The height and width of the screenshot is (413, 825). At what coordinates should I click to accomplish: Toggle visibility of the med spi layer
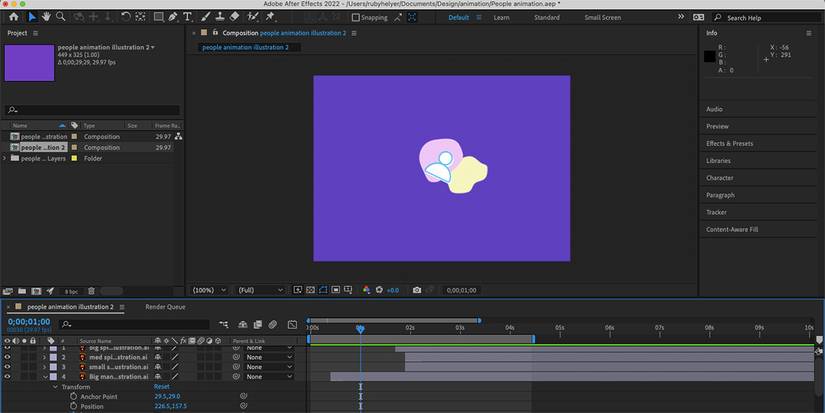point(7,357)
